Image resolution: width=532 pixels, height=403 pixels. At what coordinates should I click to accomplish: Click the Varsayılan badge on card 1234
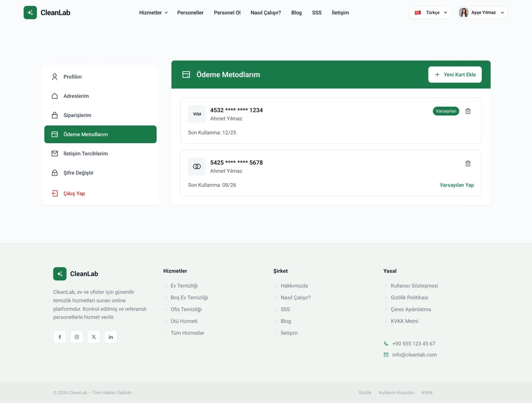click(446, 111)
